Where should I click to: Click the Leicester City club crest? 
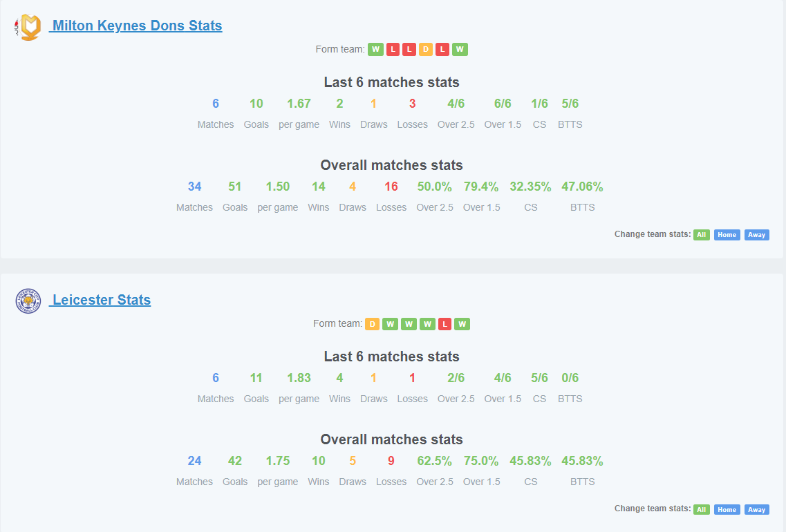click(x=28, y=301)
